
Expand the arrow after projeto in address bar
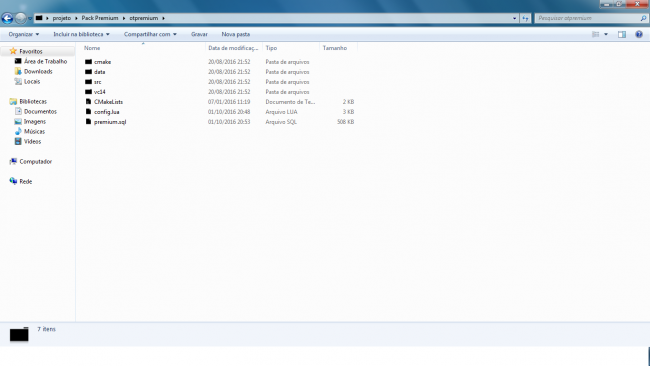(x=76, y=18)
